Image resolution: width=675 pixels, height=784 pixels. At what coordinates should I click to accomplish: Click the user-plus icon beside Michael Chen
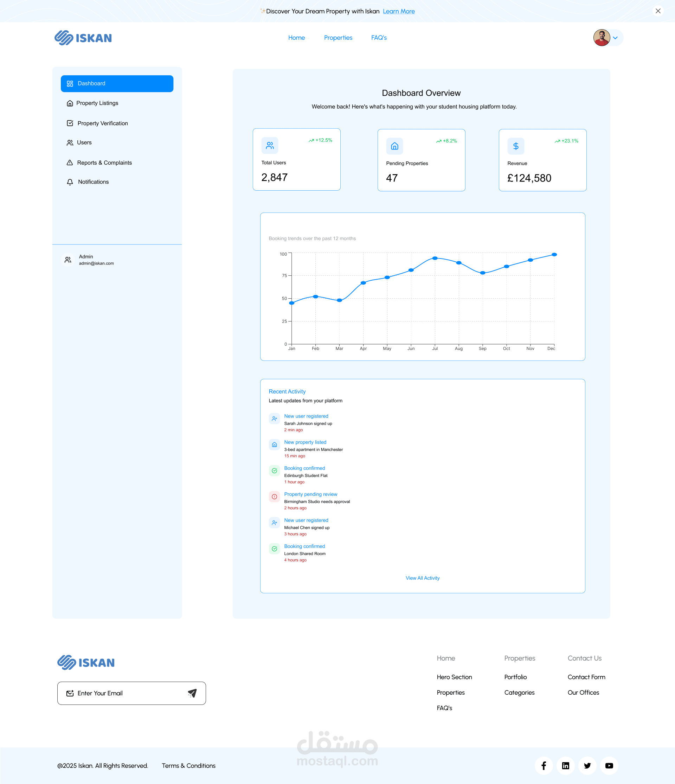tap(275, 523)
